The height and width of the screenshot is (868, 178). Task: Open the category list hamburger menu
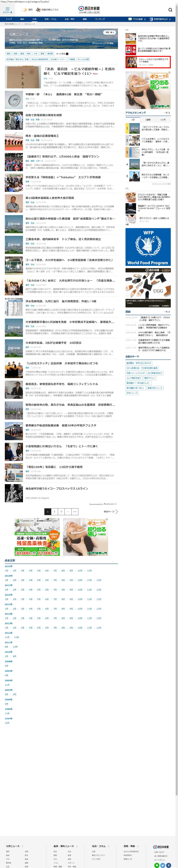coord(7,9)
